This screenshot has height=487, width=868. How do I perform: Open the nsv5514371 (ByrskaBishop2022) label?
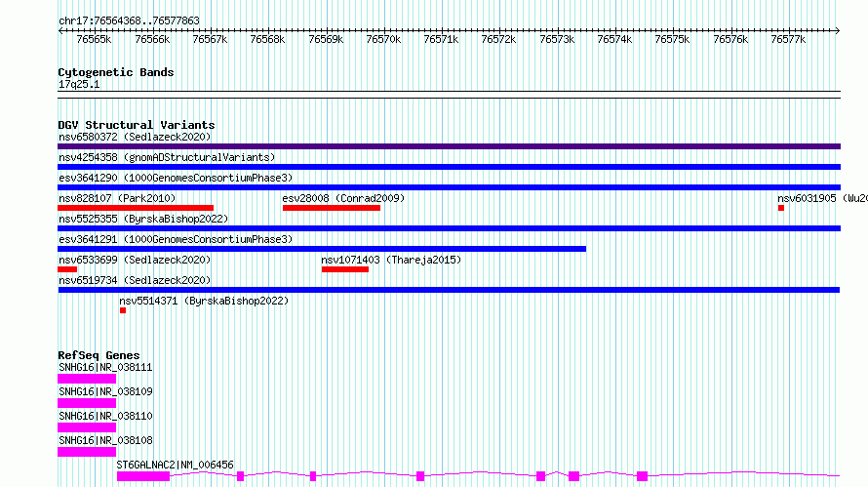[204, 301]
